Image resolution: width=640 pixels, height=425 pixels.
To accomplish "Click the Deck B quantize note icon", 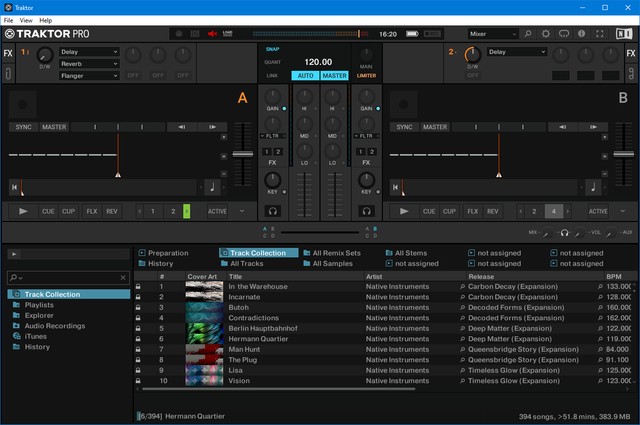I will 593,187.
